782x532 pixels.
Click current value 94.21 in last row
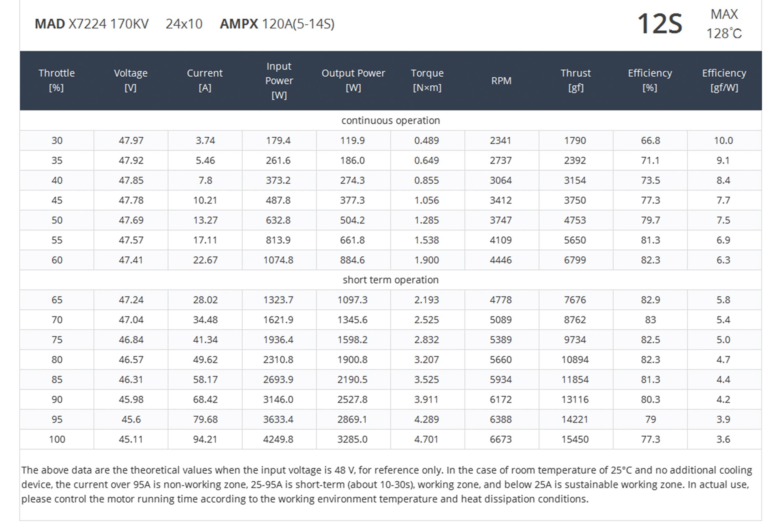tap(205, 439)
